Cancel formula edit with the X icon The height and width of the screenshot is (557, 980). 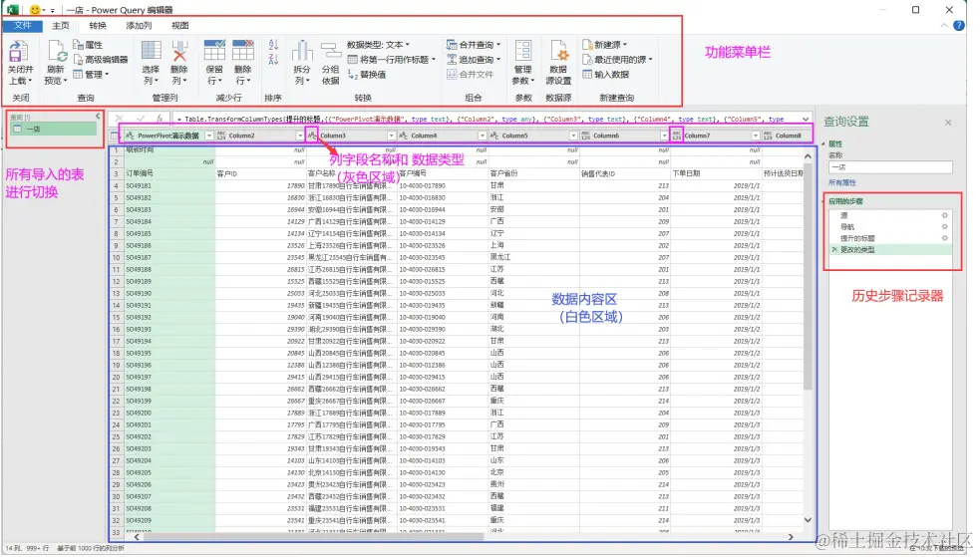[119, 118]
